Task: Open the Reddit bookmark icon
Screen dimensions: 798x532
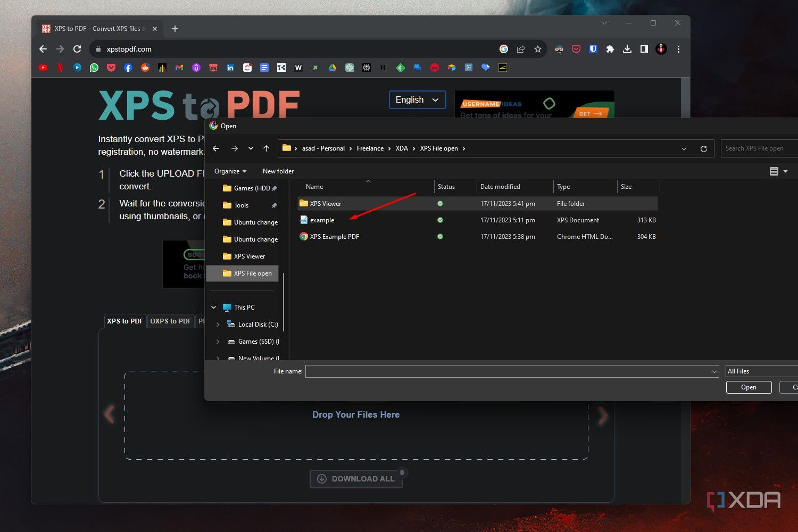Action: pos(145,68)
